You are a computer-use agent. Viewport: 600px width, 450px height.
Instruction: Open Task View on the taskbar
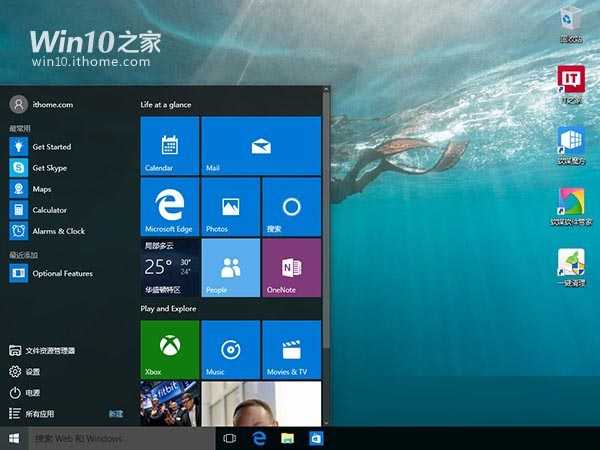pos(230,439)
